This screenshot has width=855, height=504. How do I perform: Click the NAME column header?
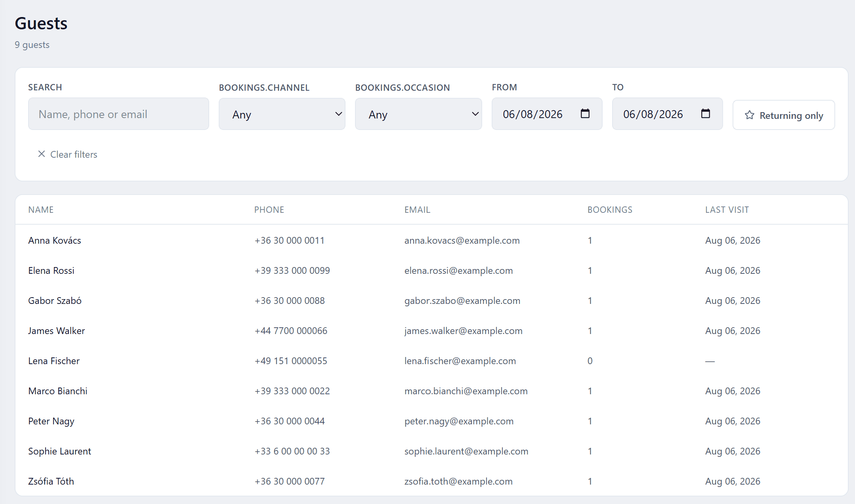41,210
